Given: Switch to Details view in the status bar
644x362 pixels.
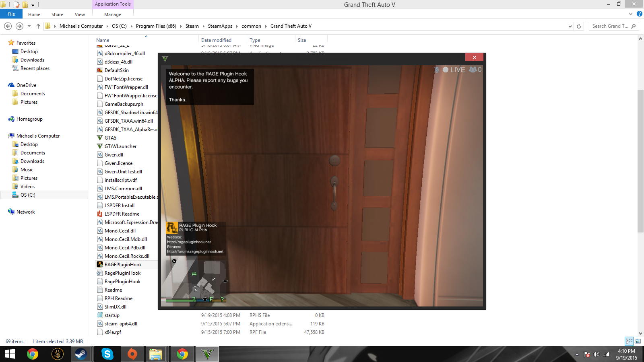Looking at the screenshot, I should 629,341.
